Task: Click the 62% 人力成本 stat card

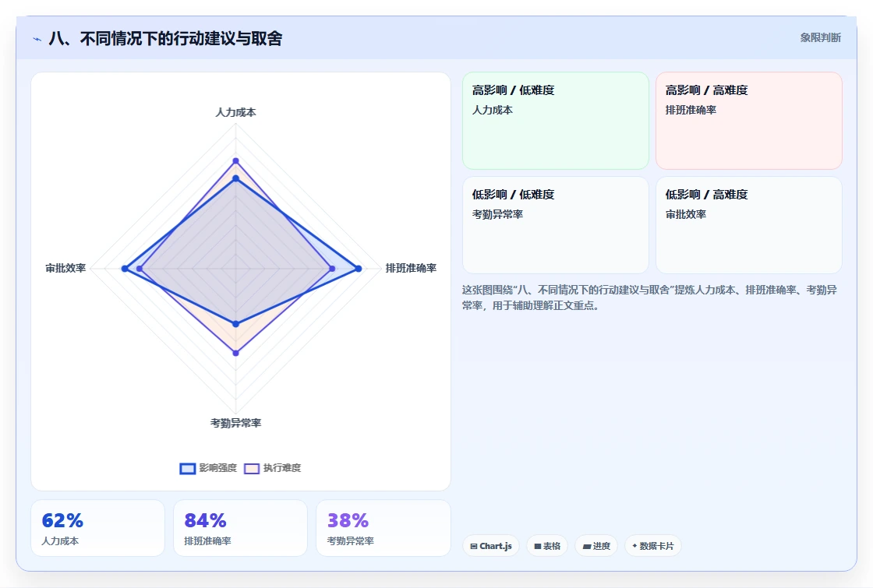Action: click(97, 528)
